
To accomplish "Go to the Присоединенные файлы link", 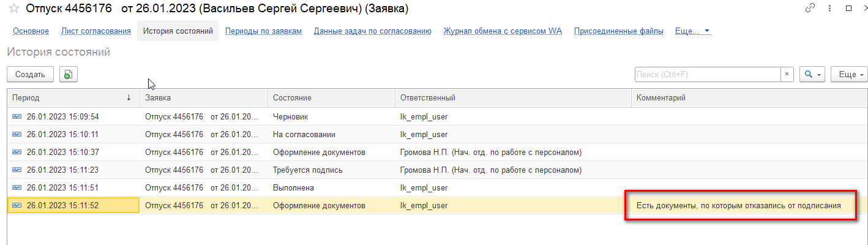I will click(x=619, y=31).
